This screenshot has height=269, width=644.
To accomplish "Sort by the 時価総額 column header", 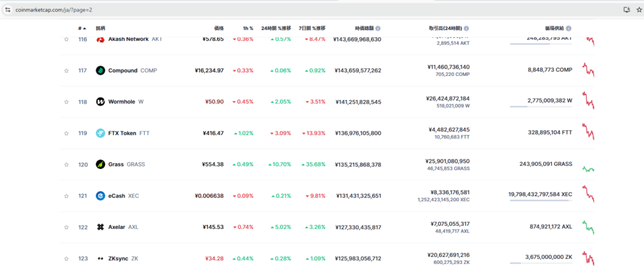I will [364, 28].
